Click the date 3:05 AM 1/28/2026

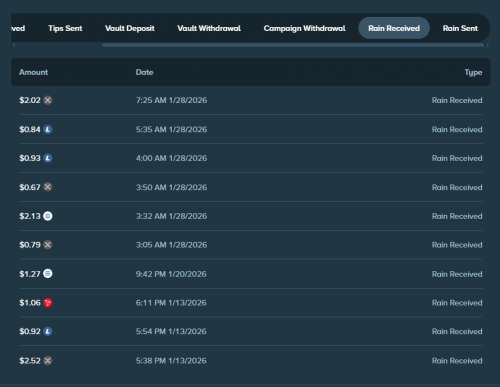(171, 245)
